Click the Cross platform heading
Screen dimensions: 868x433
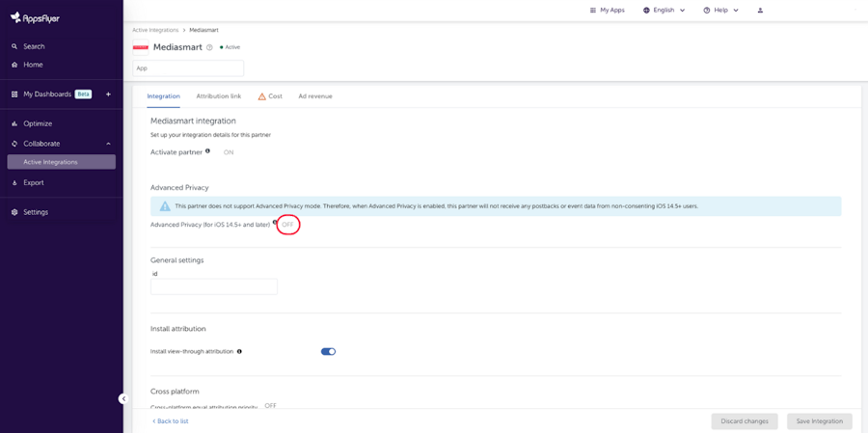[x=175, y=392]
